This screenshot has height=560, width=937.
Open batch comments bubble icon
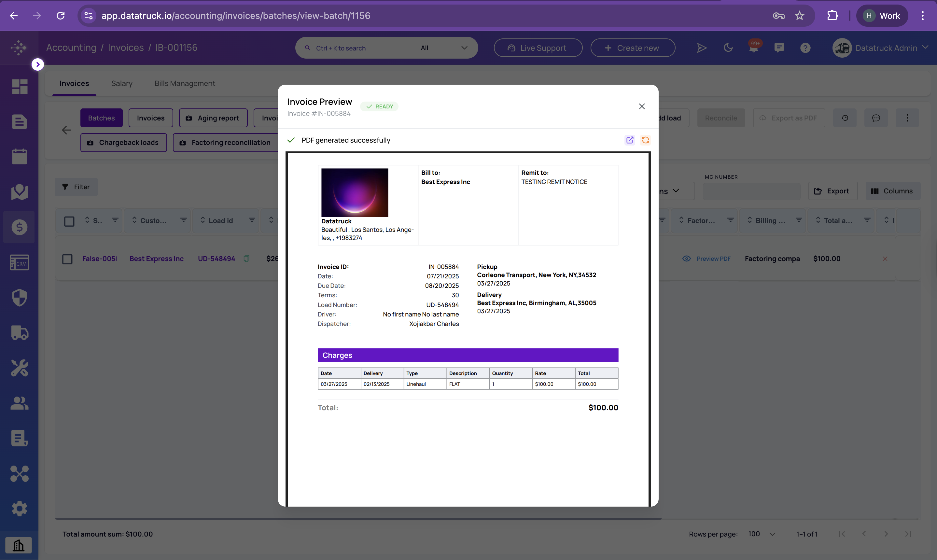[876, 118]
